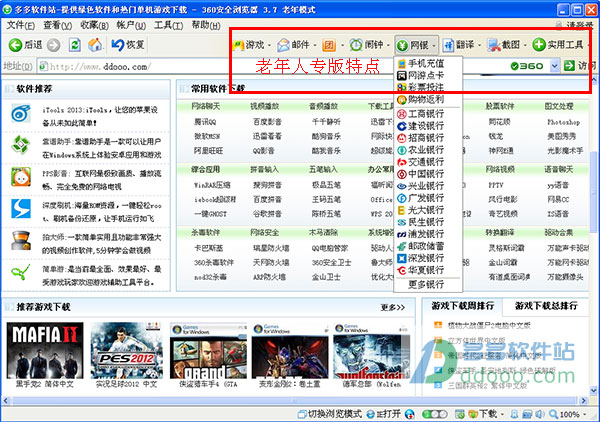Expand the 截图 dropdown arrow
Image resolution: width=600 pixels, height=422 pixels.
pos(525,46)
